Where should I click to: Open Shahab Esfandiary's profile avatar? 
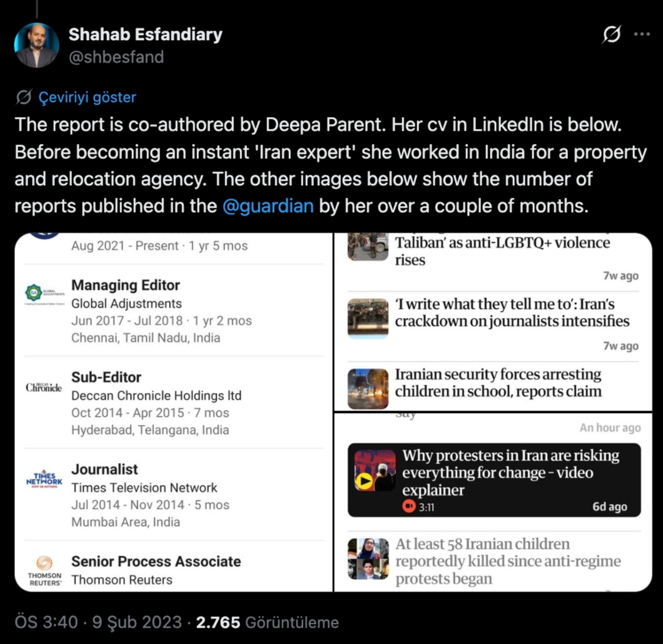36,45
